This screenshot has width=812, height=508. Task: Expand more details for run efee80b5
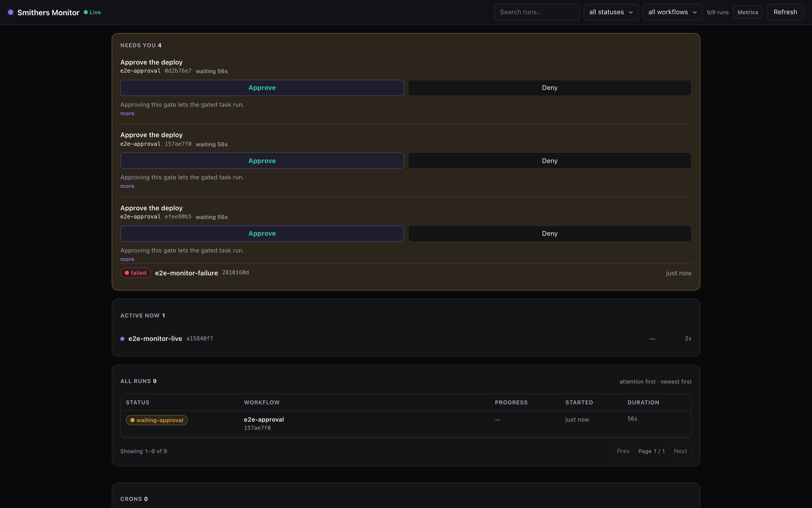point(127,259)
